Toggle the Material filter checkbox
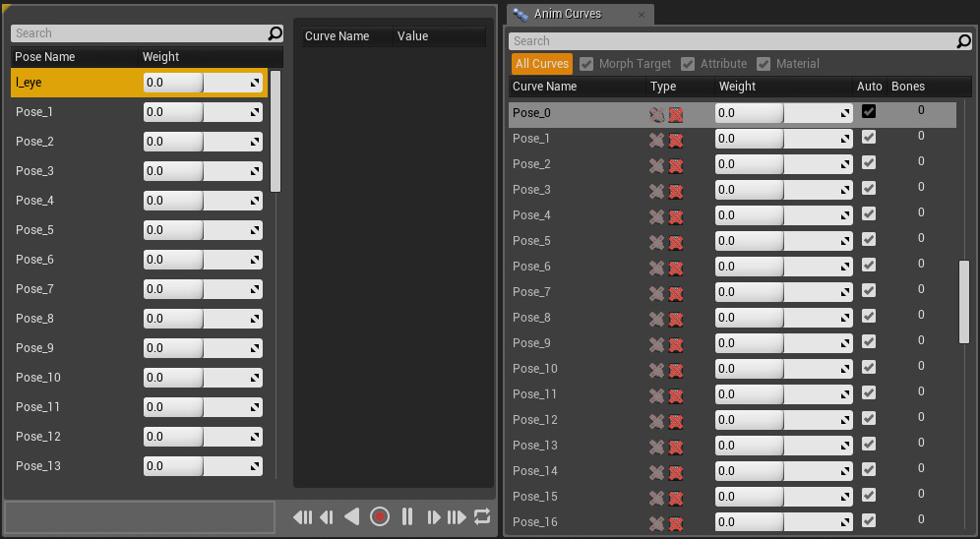The height and width of the screenshot is (539, 980). click(x=764, y=64)
